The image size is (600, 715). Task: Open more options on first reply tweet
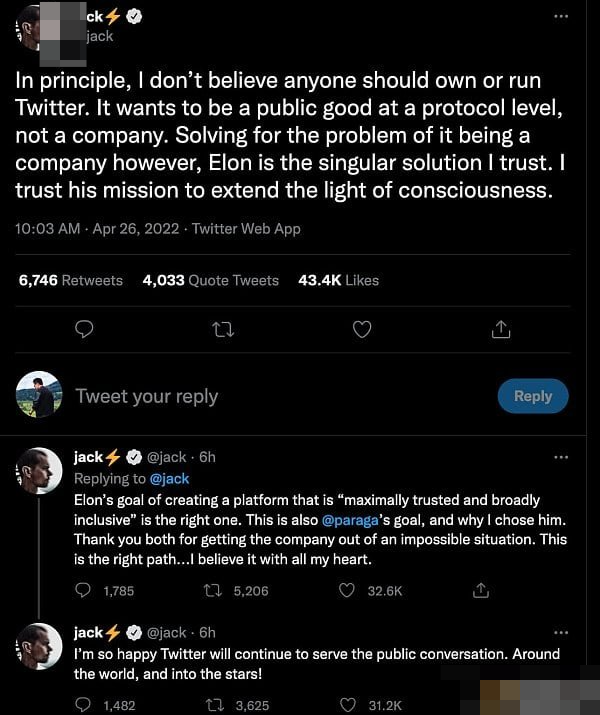tap(561, 457)
